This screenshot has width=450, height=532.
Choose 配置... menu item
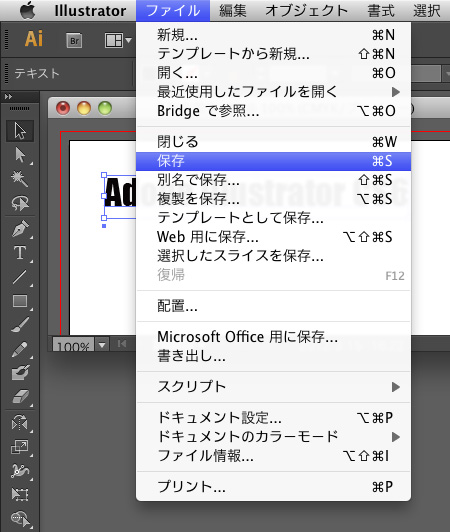point(273,306)
